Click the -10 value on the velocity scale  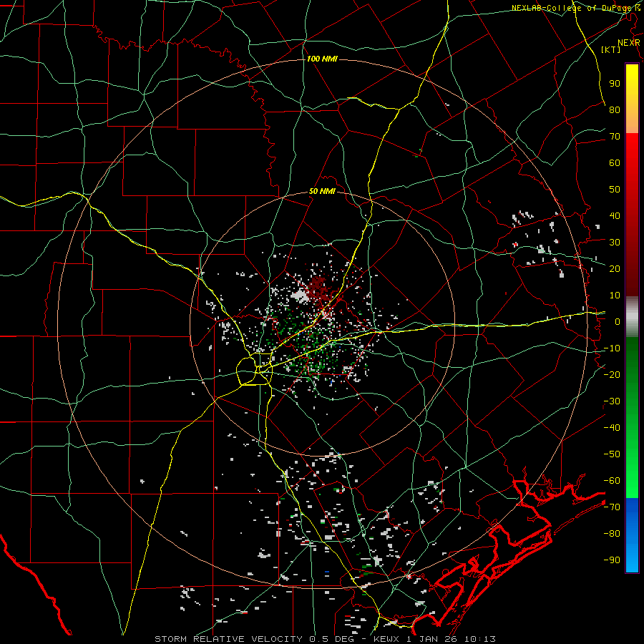(612, 348)
